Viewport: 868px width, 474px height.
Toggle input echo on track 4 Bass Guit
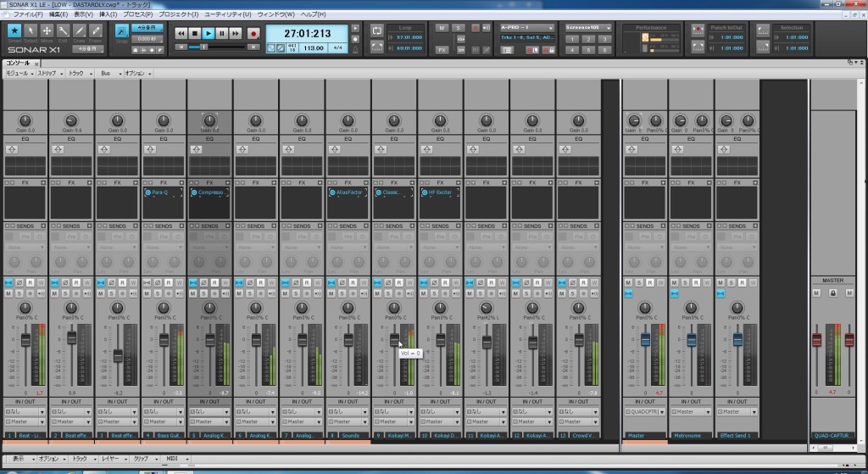(180, 293)
